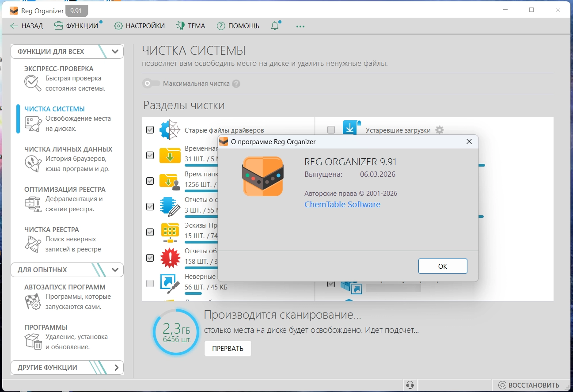Uncheck the checkbox for Врем. папк 1256 ШТ.
The height and width of the screenshot is (392, 573).
click(x=150, y=181)
